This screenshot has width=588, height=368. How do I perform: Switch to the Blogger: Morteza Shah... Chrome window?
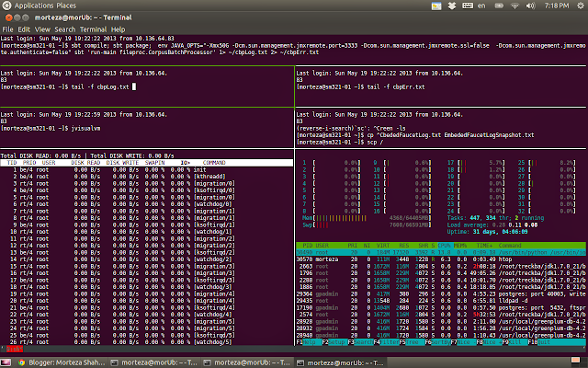(x=62, y=362)
